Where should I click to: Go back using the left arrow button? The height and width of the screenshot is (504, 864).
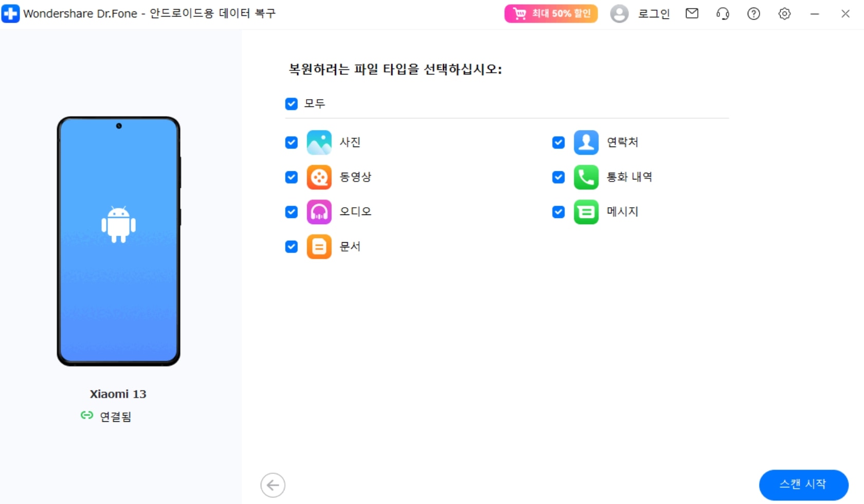click(x=273, y=485)
